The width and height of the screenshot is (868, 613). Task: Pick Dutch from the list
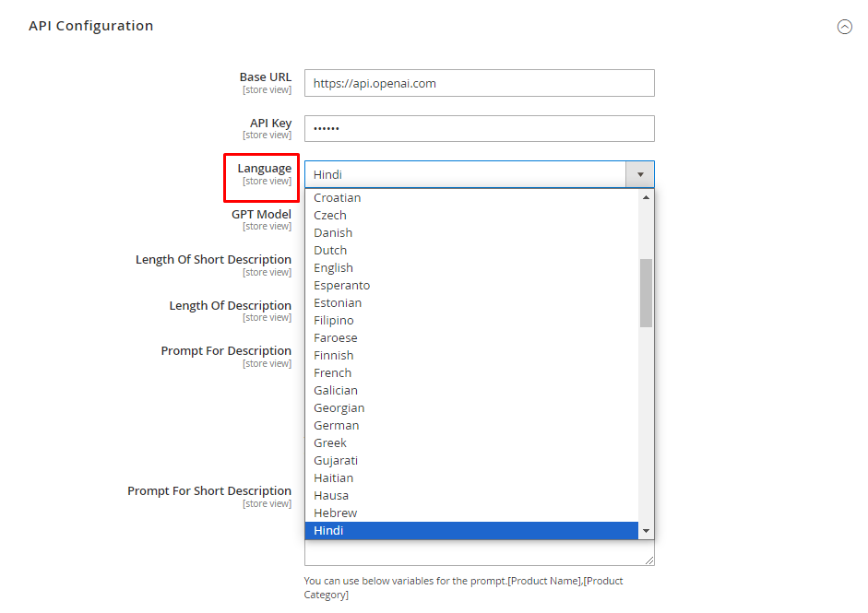(x=330, y=250)
